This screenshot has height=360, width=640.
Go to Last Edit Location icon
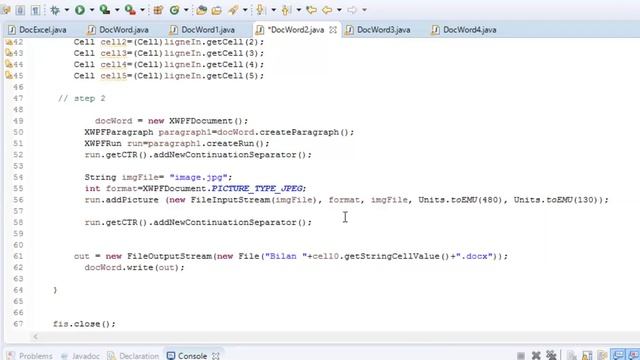tap(311, 10)
